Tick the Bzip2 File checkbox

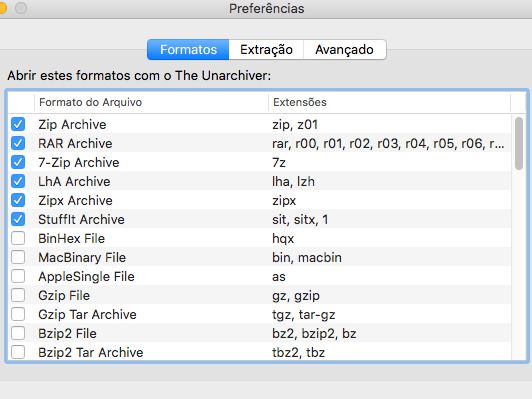[x=18, y=333]
